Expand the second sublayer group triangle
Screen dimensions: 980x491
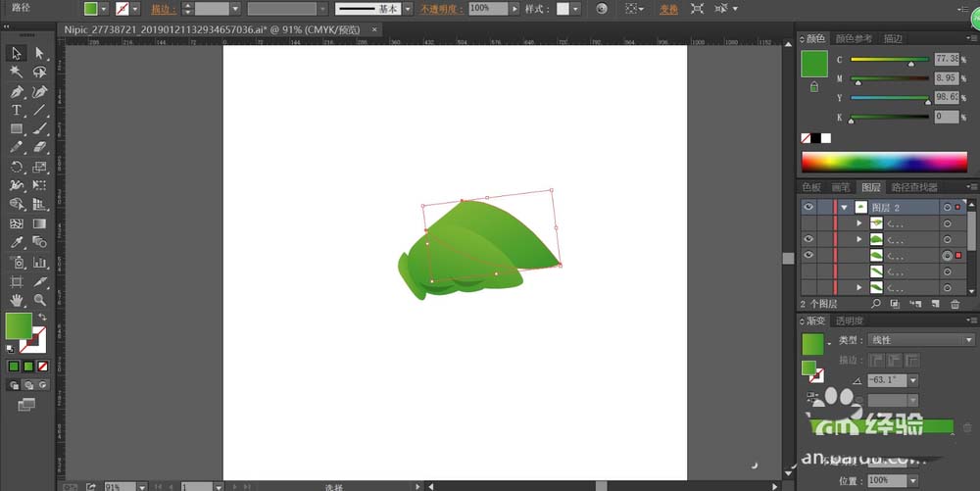tap(858, 239)
